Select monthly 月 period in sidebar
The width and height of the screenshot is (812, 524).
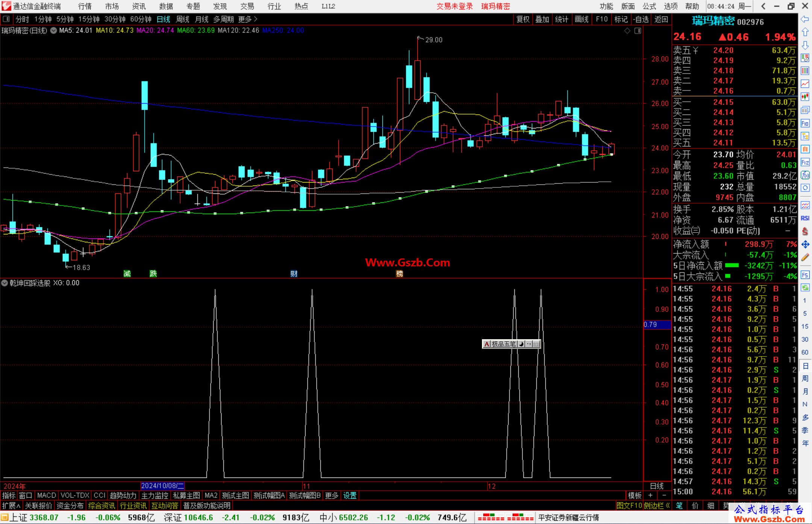805,391
